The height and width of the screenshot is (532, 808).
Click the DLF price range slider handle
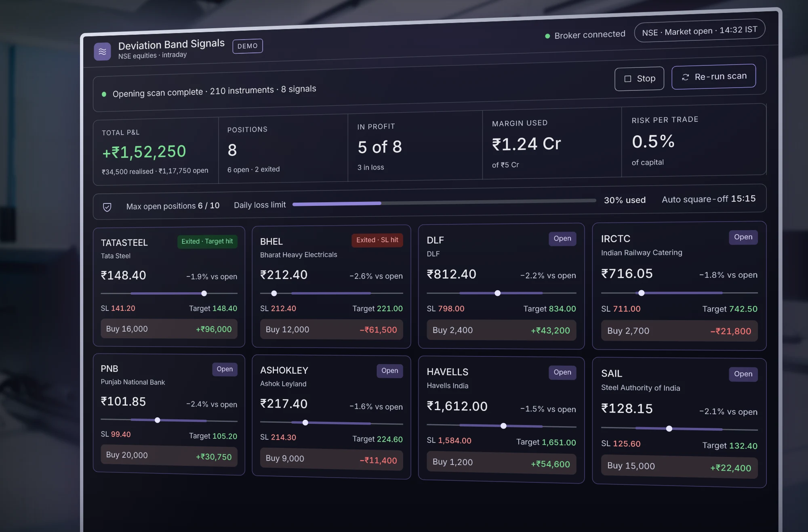pos(498,293)
